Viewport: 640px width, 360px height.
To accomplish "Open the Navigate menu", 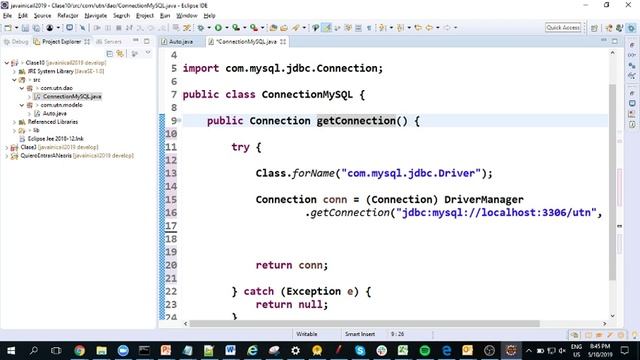I will pyautogui.click(x=96, y=16).
